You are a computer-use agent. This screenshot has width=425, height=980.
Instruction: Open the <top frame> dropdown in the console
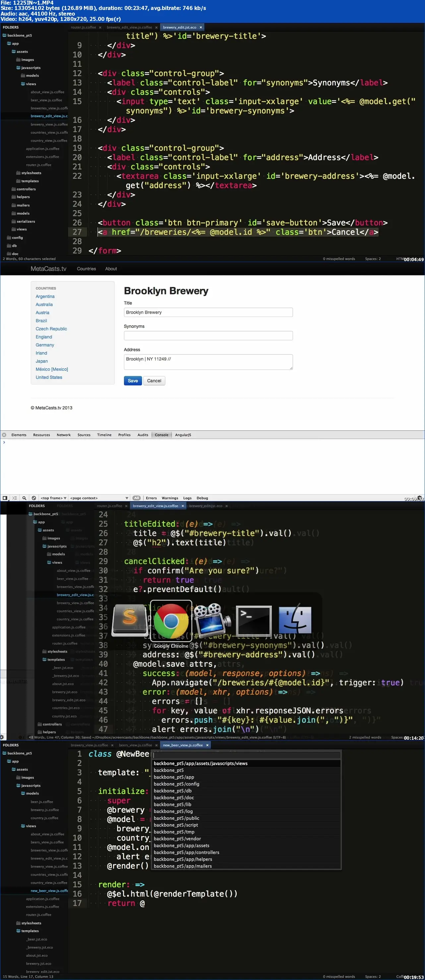tap(54, 498)
